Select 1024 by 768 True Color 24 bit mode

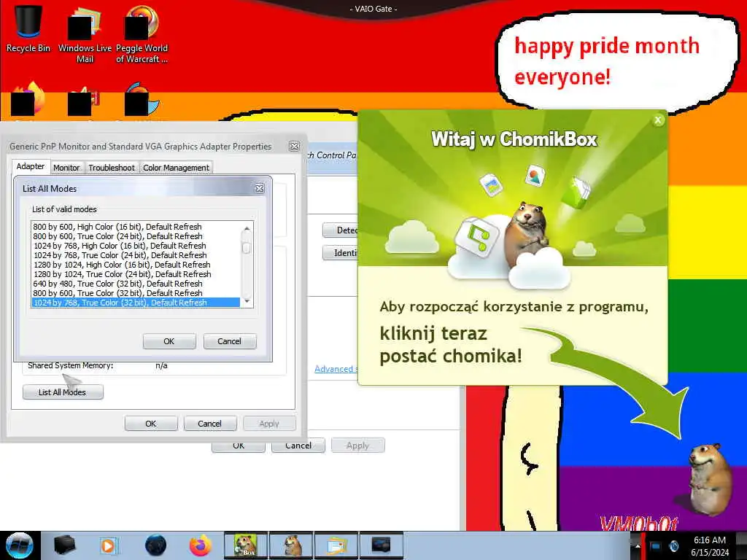(x=135, y=255)
